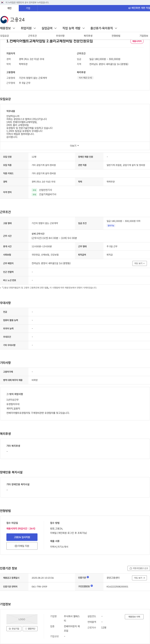Open the 채용정보 menu
This screenshot has height=644, width=150.
tap(8, 28)
